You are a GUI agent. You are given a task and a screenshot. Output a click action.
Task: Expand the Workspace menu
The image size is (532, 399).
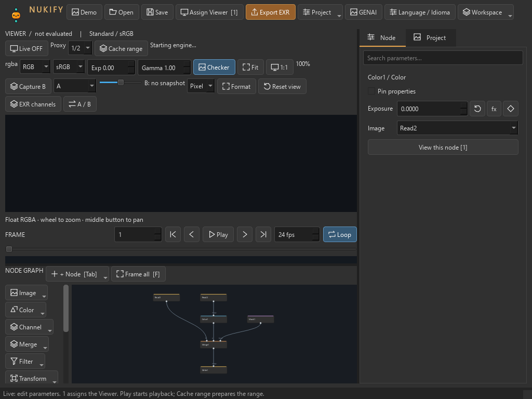tap(486, 12)
